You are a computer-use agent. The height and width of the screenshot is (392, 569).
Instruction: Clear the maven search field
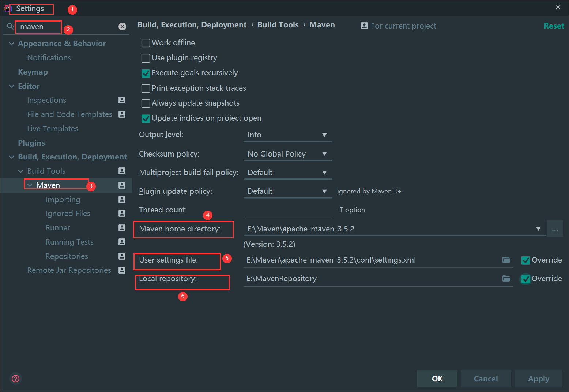(122, 27)
